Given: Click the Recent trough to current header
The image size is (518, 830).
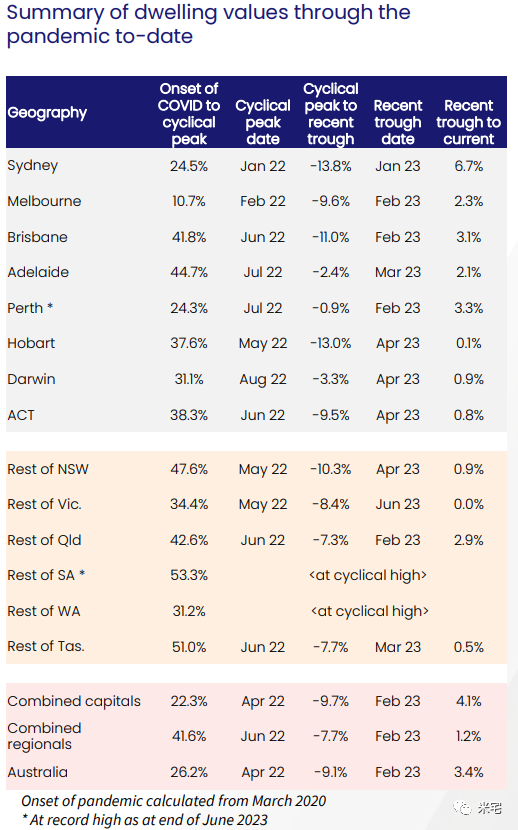Looking at the screenshot, I should click(x=468, y=122).
